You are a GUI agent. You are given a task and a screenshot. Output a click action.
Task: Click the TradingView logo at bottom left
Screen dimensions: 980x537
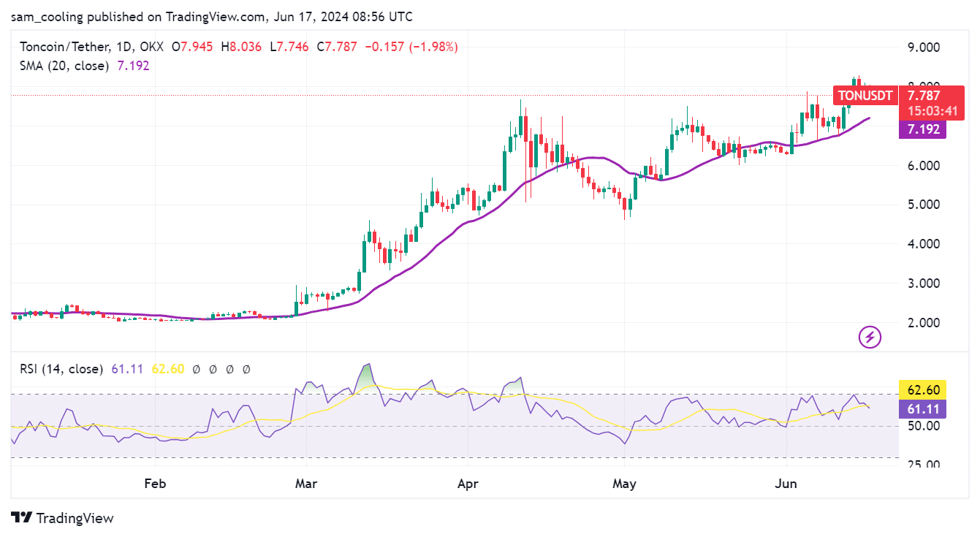coord(63,518)
